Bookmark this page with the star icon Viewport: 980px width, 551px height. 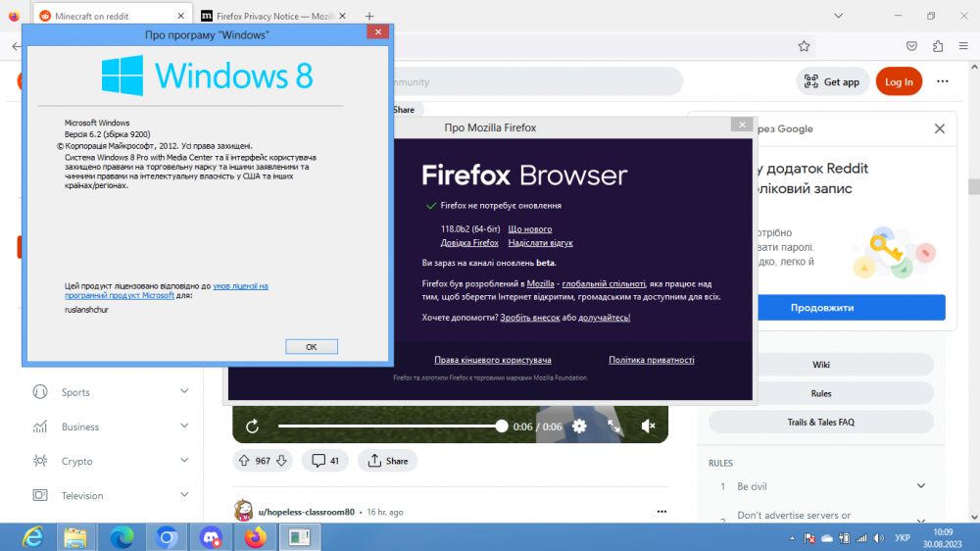[804, 46]
